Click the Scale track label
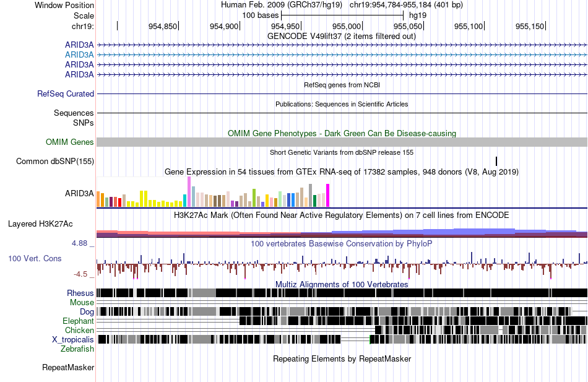 click(x=84, y=15)
